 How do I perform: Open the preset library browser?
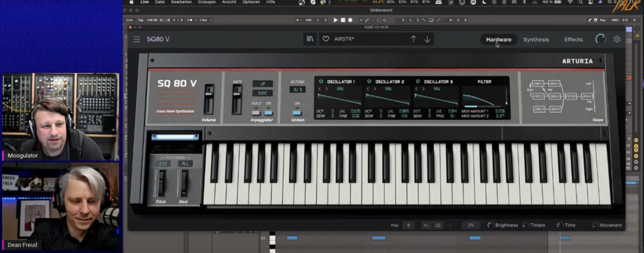click(x=310, y=39)
